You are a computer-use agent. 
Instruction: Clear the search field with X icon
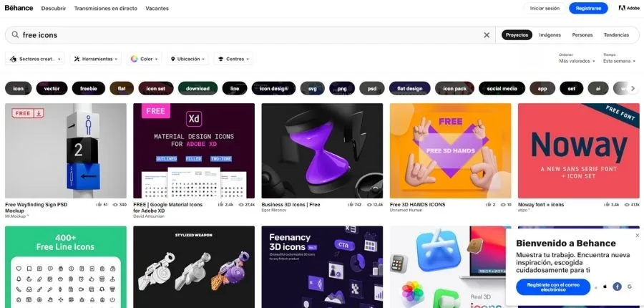(487, 35)
